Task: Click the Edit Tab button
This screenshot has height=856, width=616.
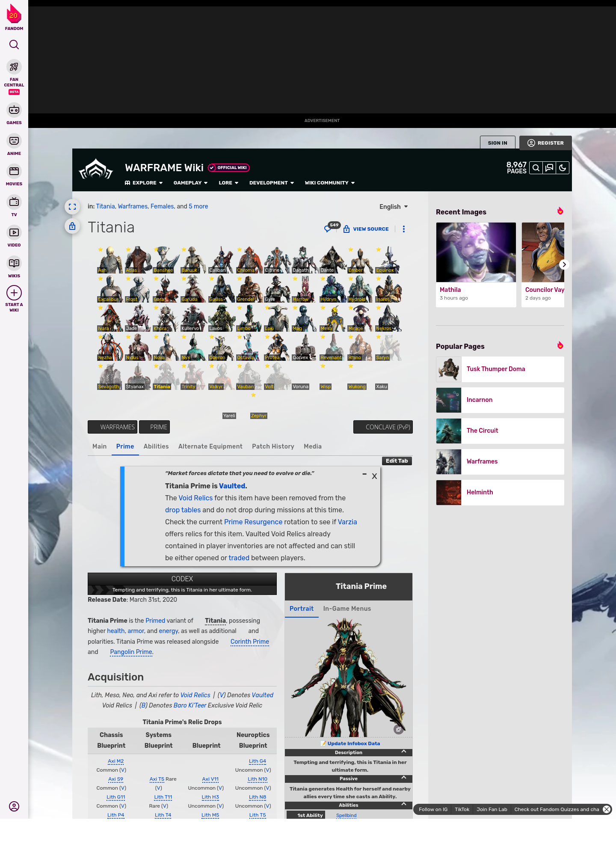Action: coord(397,461)
